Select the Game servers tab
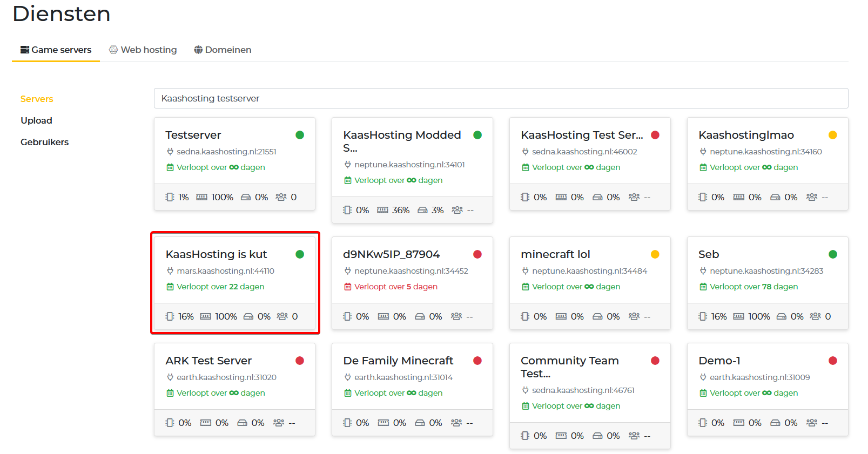Image resolution: width=868 pixels, height=454 pixels. [x=56, y=50]
